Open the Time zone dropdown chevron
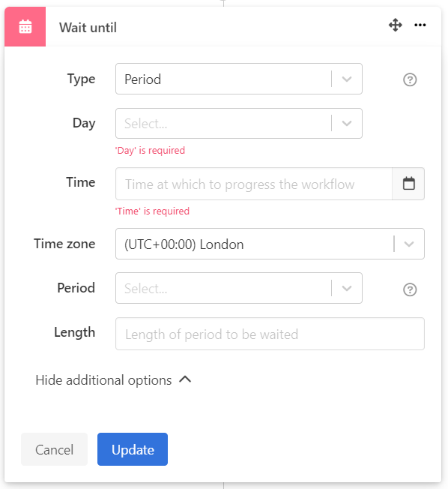The height and width of the screenshot is (489, 448). click(x=409, y=244)
